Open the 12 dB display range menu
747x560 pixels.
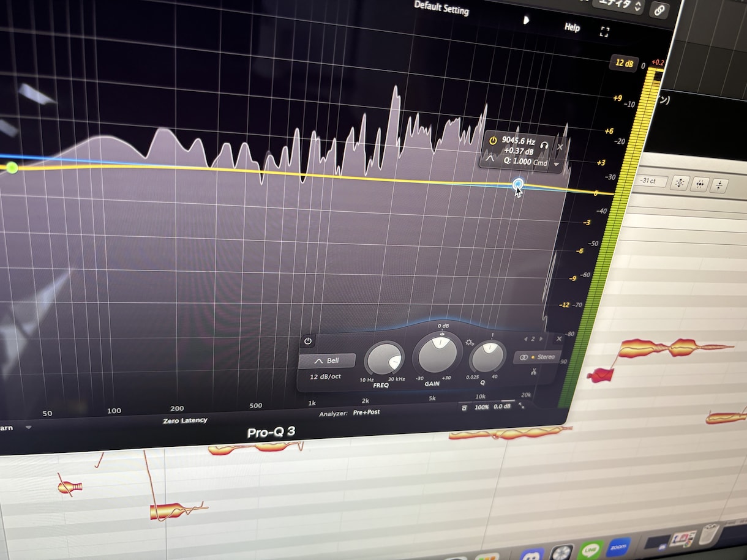point(624,63)
